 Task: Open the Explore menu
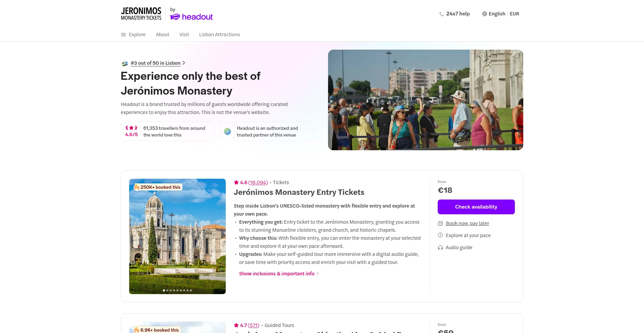coord(137,35)
